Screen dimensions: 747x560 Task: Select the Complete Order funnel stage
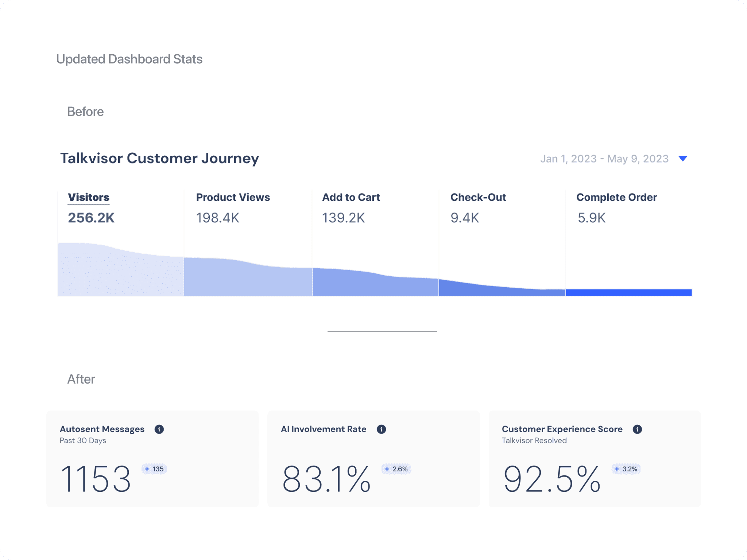point(616,197)
